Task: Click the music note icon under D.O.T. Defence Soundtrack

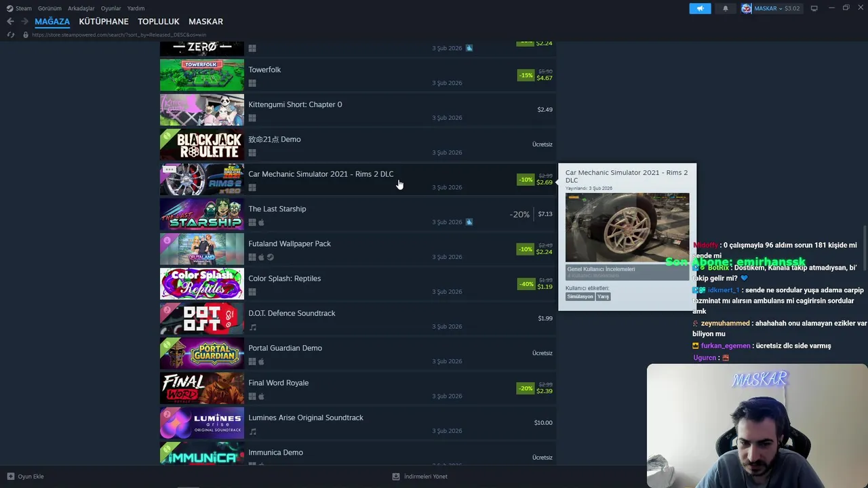Action: pos(252,327)
